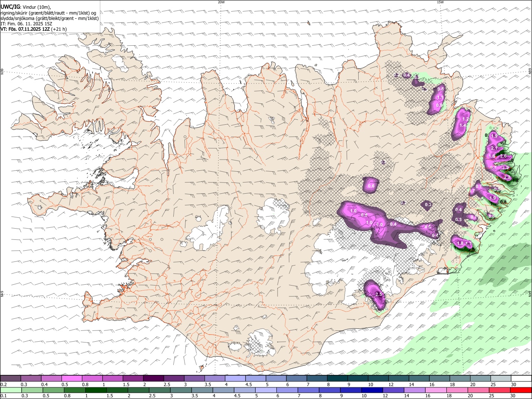Click the red swatch ending the rain legend
The image size is (532, 399).
pyautogui.click(x=521, y=390)
